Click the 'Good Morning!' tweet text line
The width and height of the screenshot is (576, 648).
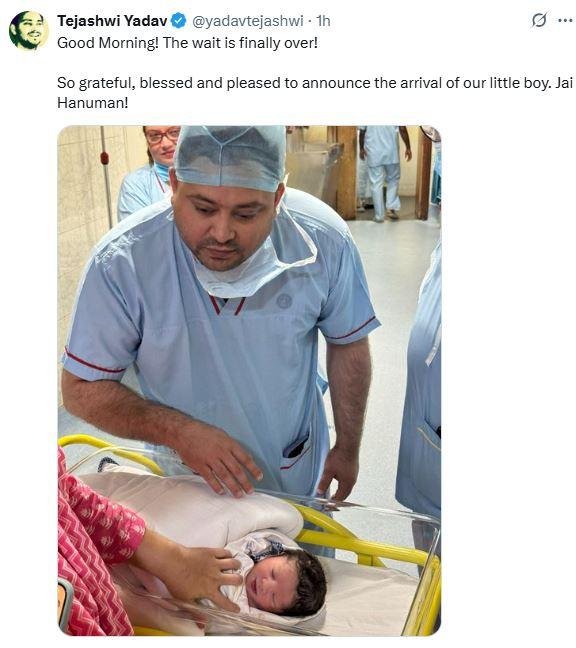pos(187,43)
